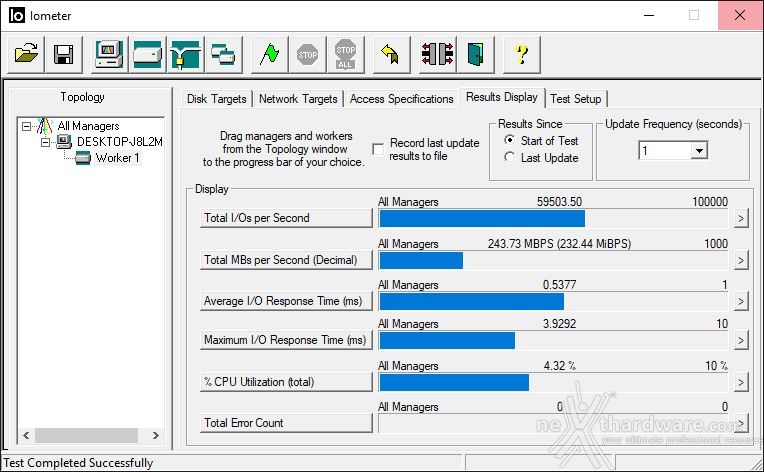764x472 pixels.
Task: Open details arrow for Total MBs per Second
Action: tap(741, 260)
